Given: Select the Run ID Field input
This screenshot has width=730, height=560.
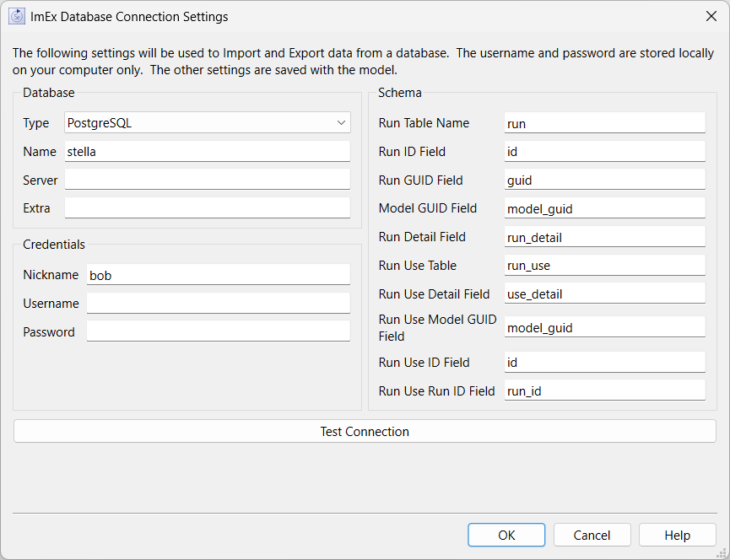Looking at the screenshot, I should coord(605,151).
